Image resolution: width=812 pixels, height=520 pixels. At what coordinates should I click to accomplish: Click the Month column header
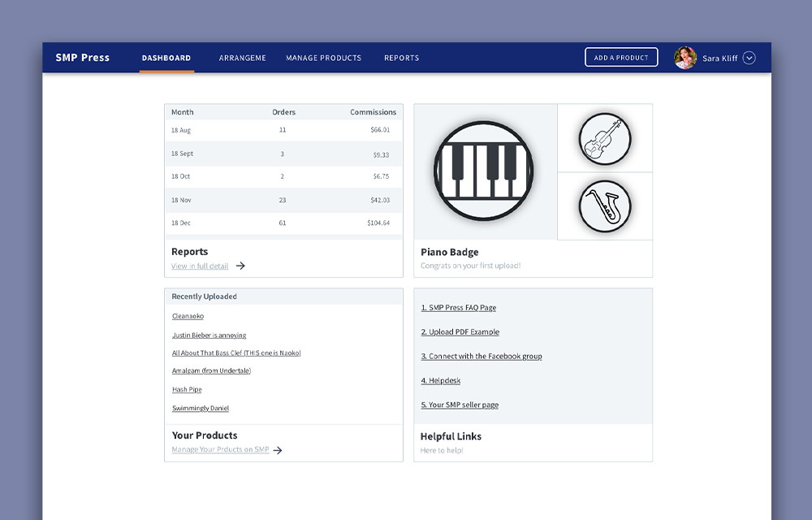pyautogui.click(x=182, y=112)
